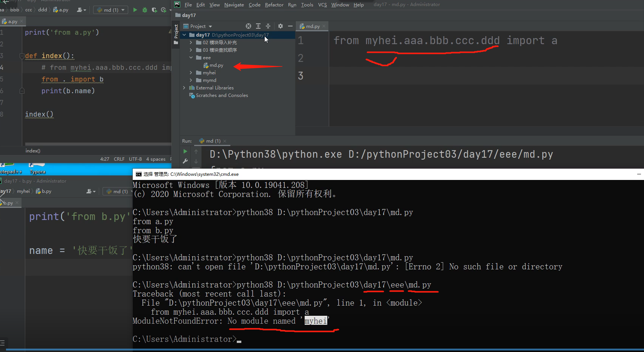Open the Typora desktop shortcut

click(37, 169)
